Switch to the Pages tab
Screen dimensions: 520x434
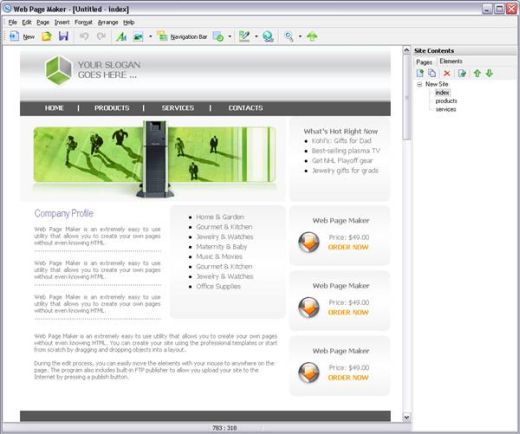(x=424, y=62)
